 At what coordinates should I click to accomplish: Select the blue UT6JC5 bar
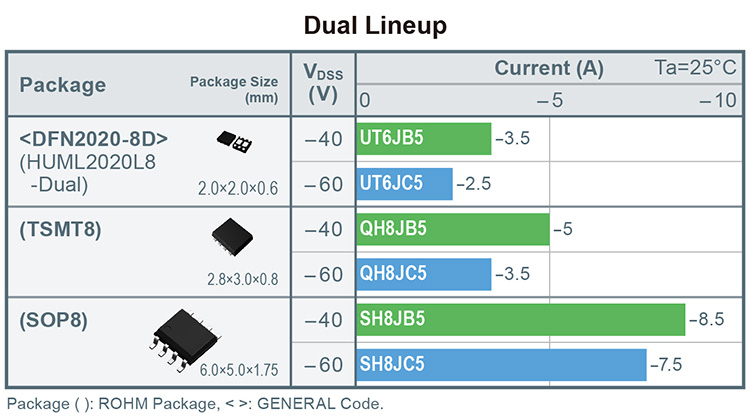tap(404, 184)
